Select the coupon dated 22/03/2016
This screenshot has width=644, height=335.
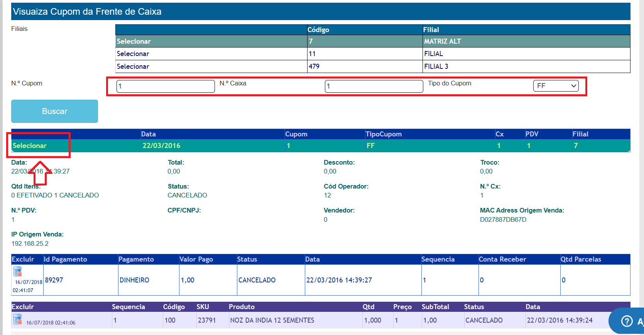point(29,146)
